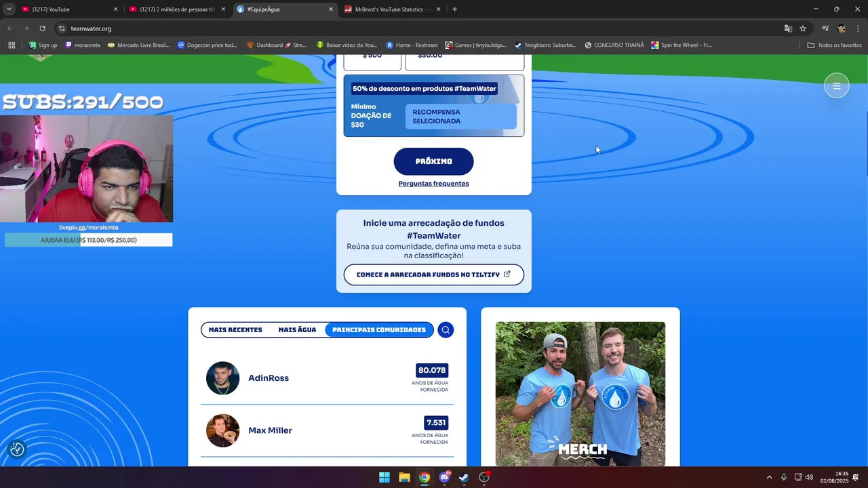868x488 pixels.
Task: Open the tab search dropdown arrow
Action: (x=9, y=9)
